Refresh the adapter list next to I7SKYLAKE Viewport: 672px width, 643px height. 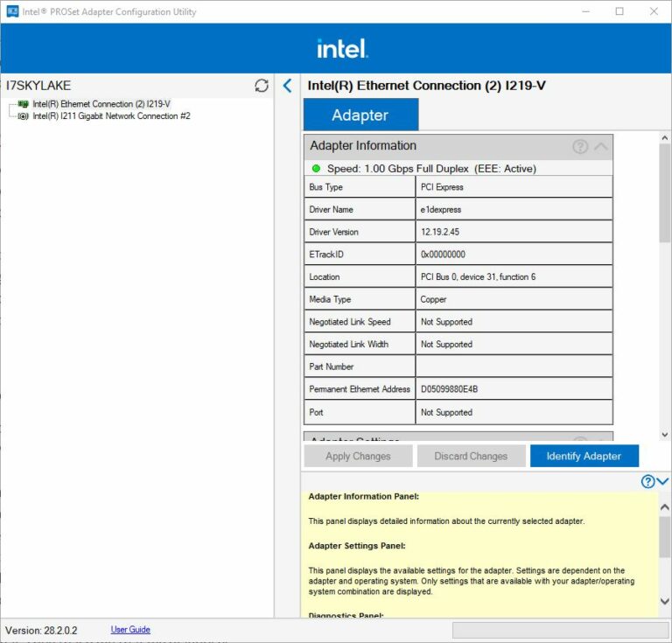coord(261,86)
